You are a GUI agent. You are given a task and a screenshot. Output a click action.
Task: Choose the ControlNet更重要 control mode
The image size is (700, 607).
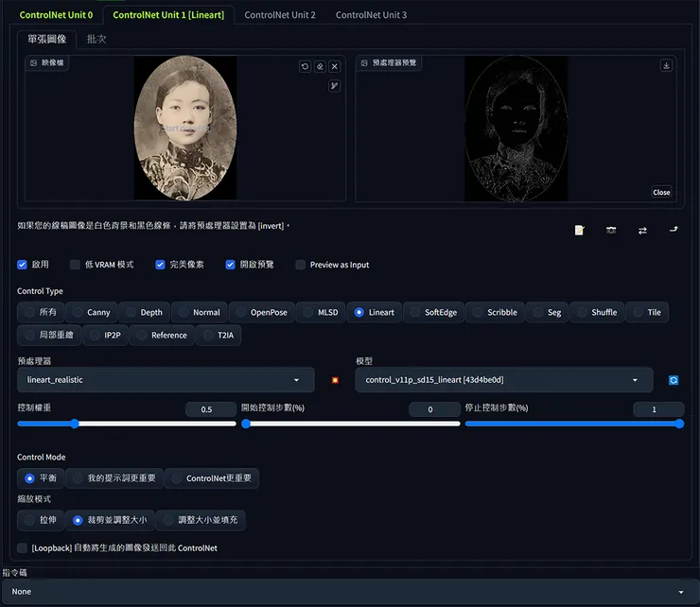point(211,478)
